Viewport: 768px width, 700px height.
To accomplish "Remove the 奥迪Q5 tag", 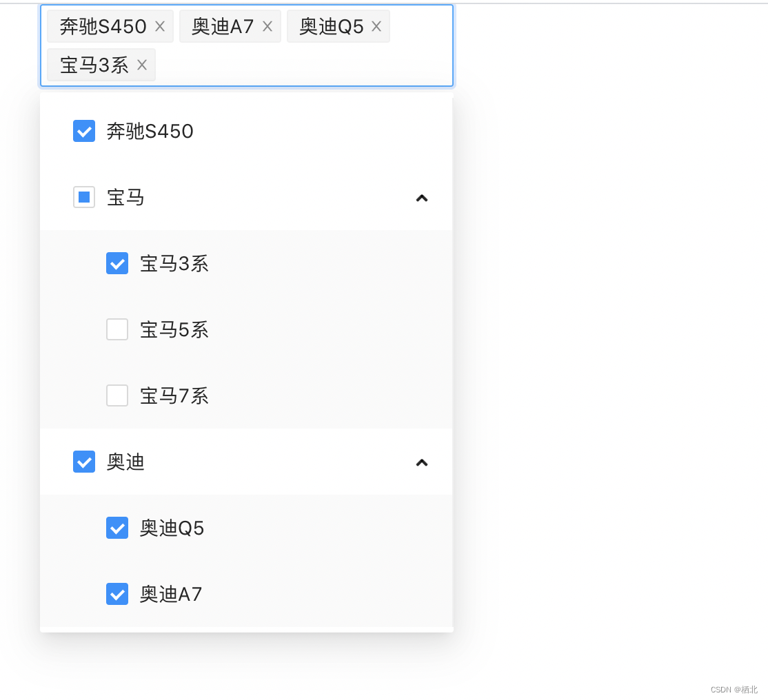I will (376, 26).
